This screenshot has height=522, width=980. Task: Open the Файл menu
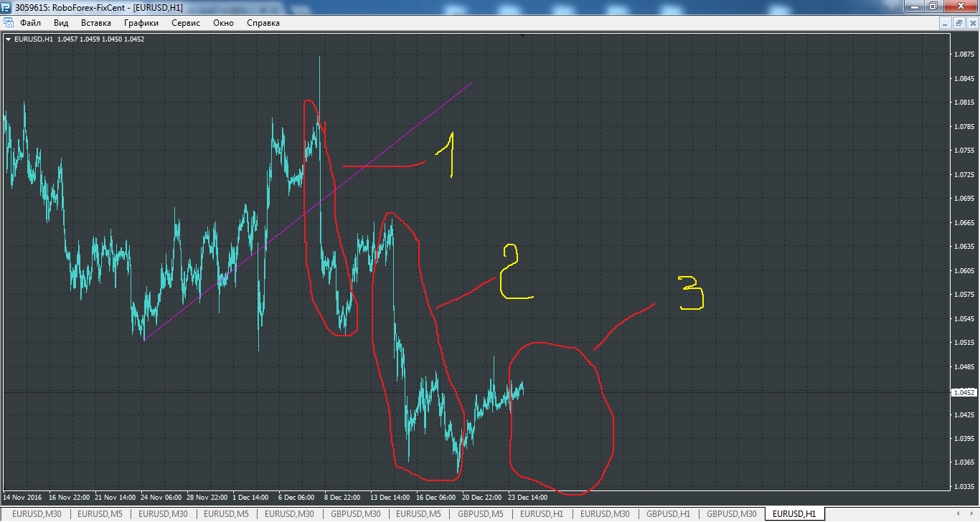click(x=30, y=23)
